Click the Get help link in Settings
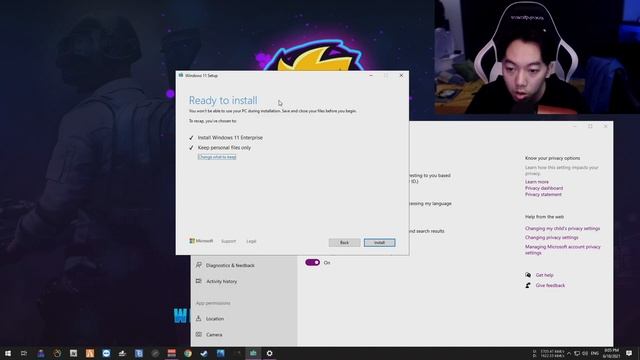This screenshot has height=360, width=640. click(x=544, y=275)
